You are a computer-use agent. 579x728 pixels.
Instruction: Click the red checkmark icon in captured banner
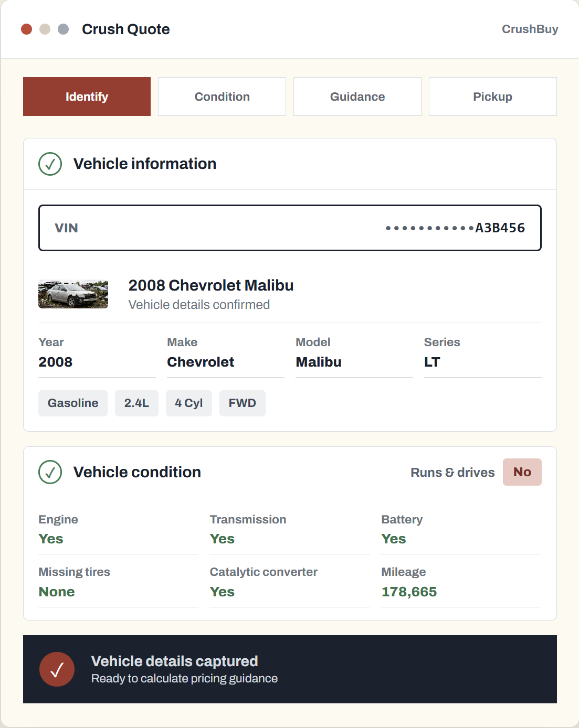57,669
